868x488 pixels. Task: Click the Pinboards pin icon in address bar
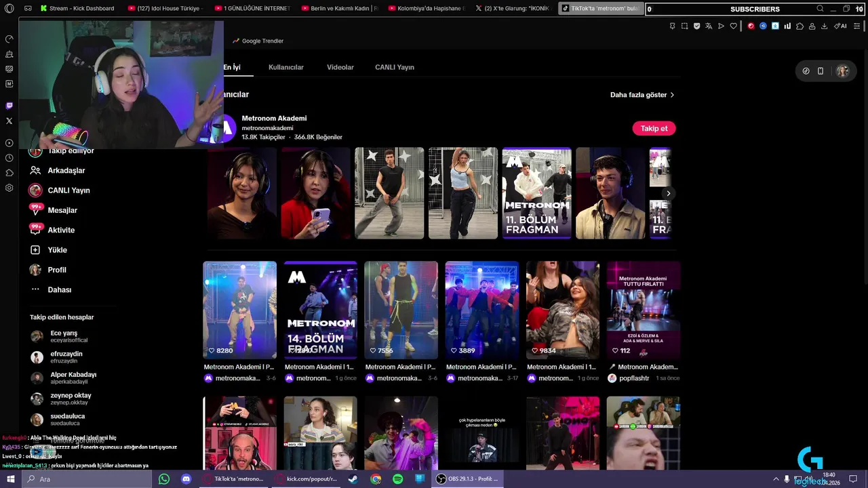(672, 26)
